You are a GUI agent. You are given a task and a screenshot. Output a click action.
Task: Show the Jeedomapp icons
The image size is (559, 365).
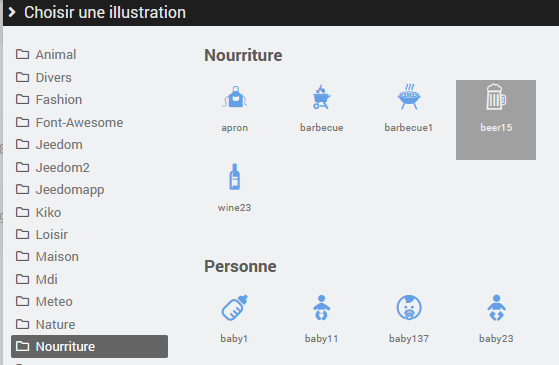tap(60, 190)
